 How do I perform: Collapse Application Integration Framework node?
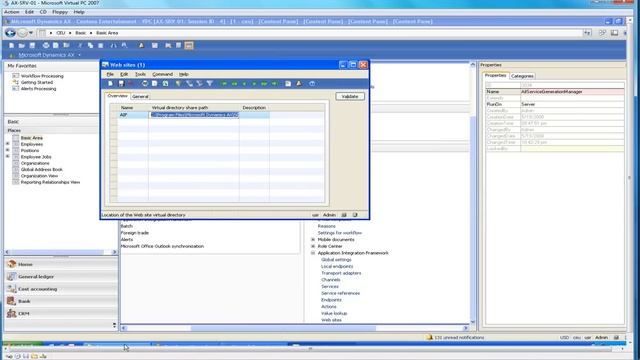pyautogui.click(x=313, y=253)
